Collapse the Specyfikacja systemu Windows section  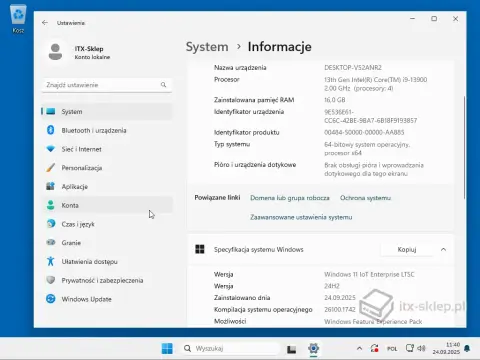coord(443,249)
